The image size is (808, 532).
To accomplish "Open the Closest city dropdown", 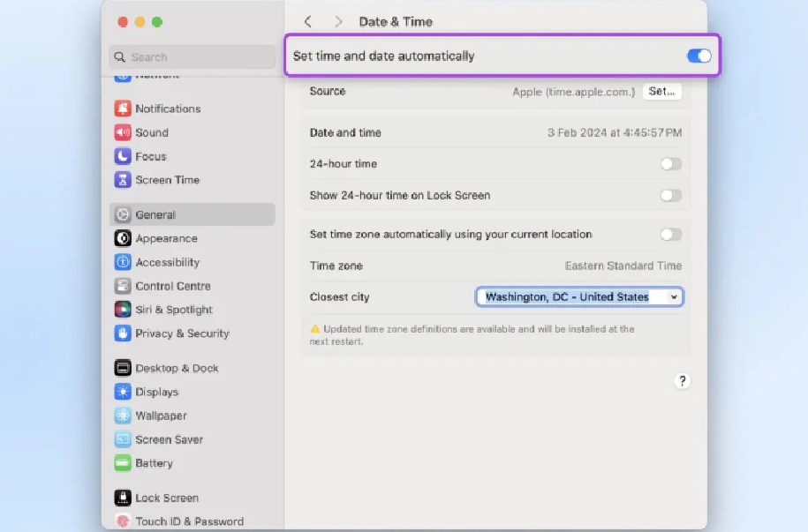I will pos(578,297).
